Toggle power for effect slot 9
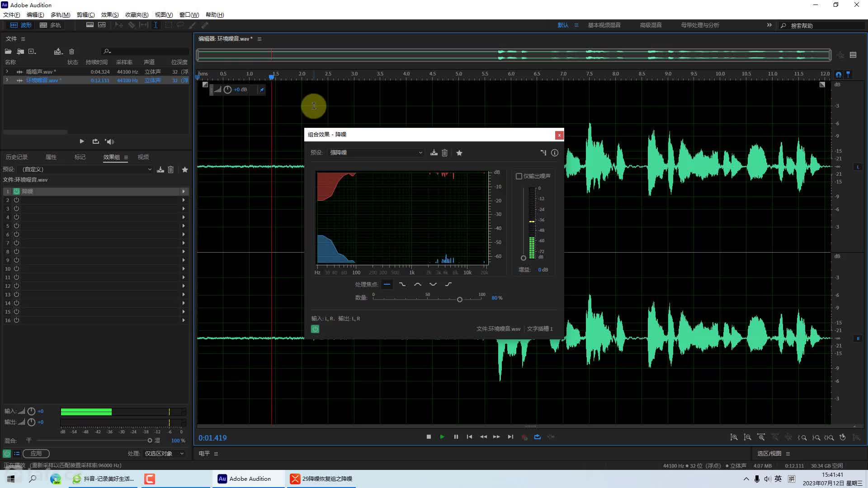Viewport: 868px width, 488px height. click(x=17, y=260)
